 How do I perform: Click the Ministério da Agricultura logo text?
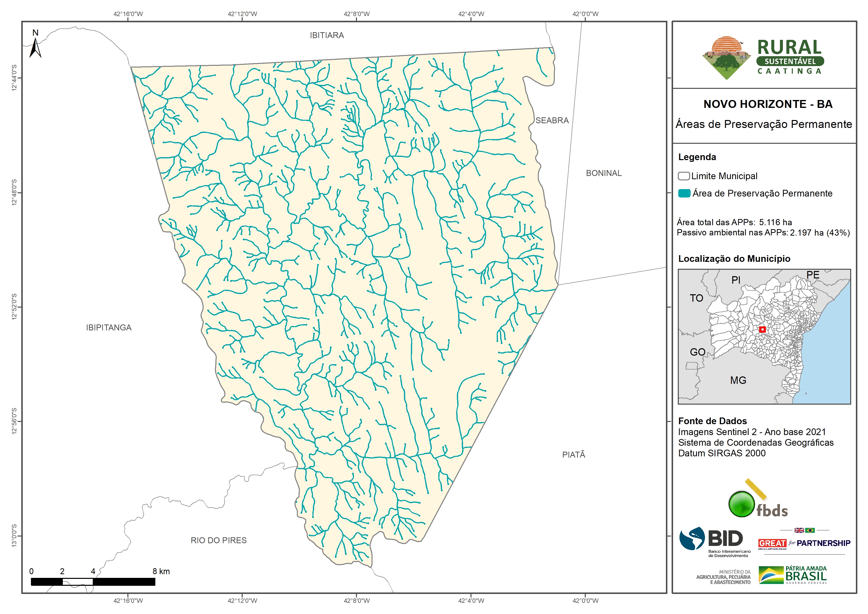[723, 577]
